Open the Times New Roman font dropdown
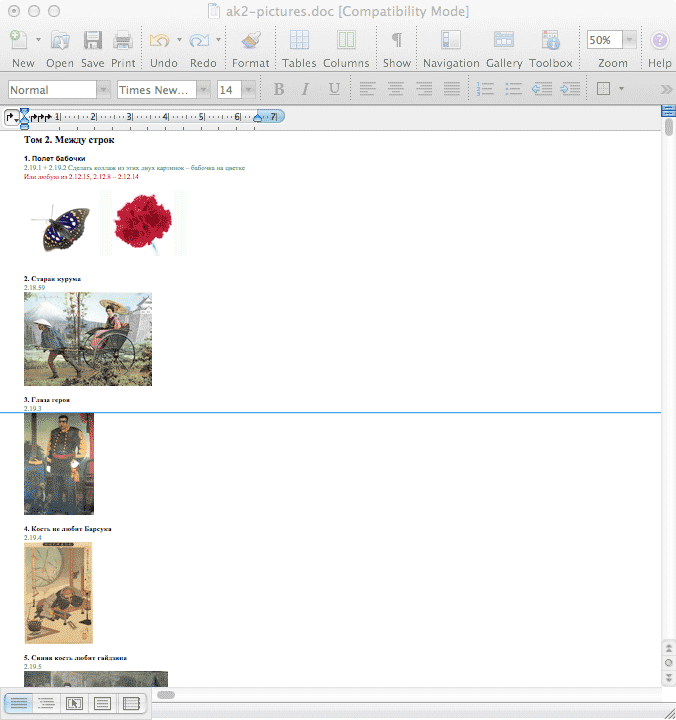Image resolution: width=676 pixels, height=720 pixels. click(204, 89)
